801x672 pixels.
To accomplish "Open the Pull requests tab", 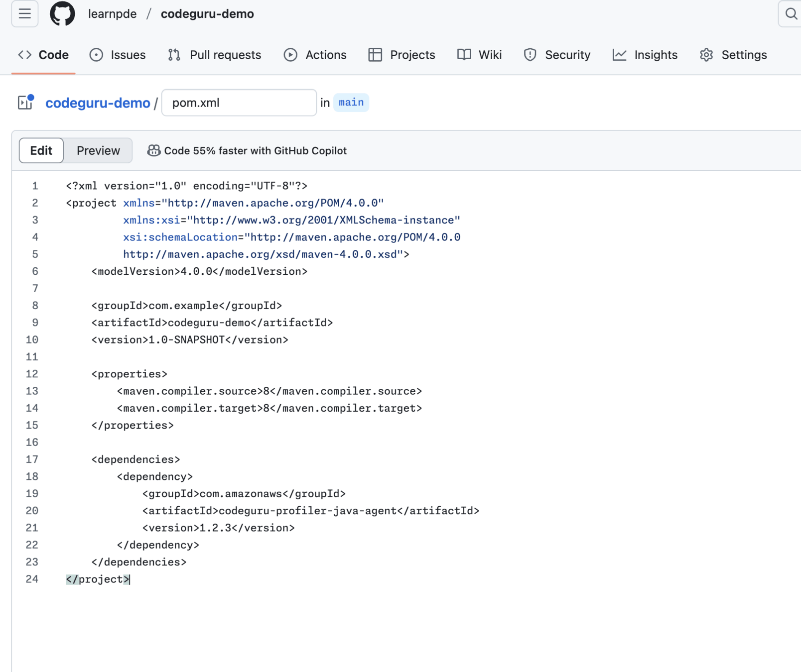I will point(214,55).
